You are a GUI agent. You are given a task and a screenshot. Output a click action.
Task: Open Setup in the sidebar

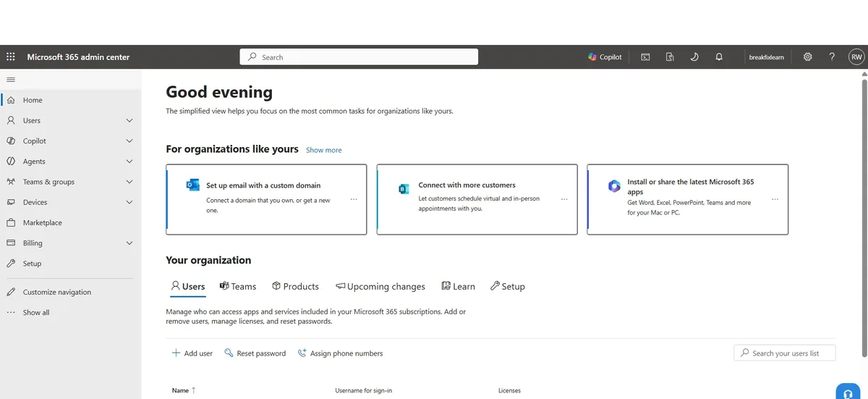71,264
